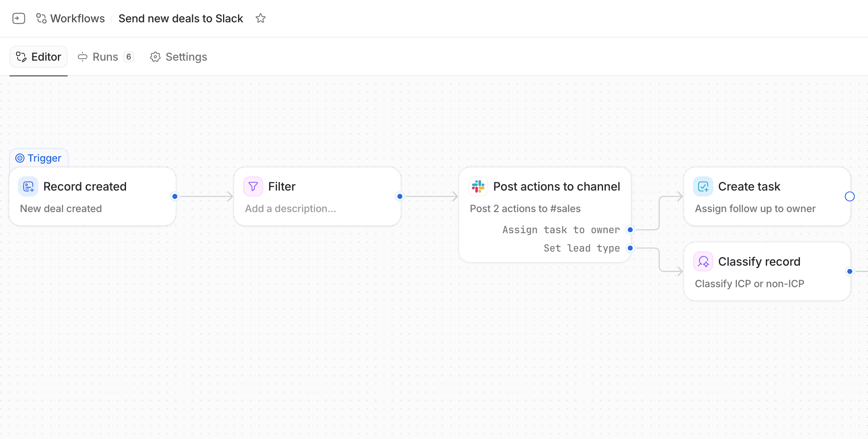Click the Runs tab icon
868x439 pixels.
pos(83,57)
